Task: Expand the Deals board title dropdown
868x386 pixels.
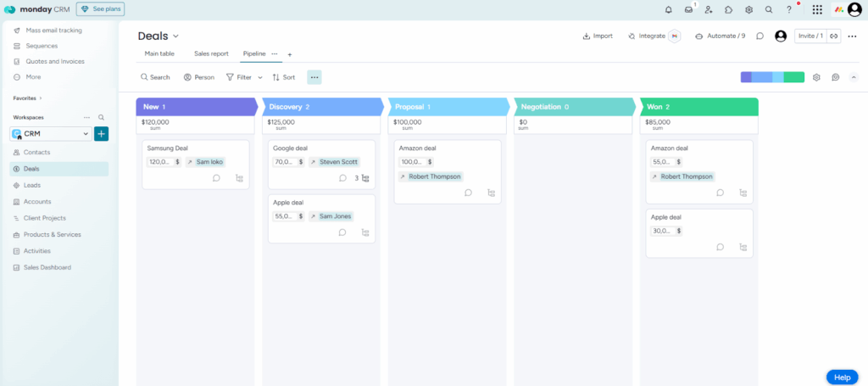Action: 176,36
